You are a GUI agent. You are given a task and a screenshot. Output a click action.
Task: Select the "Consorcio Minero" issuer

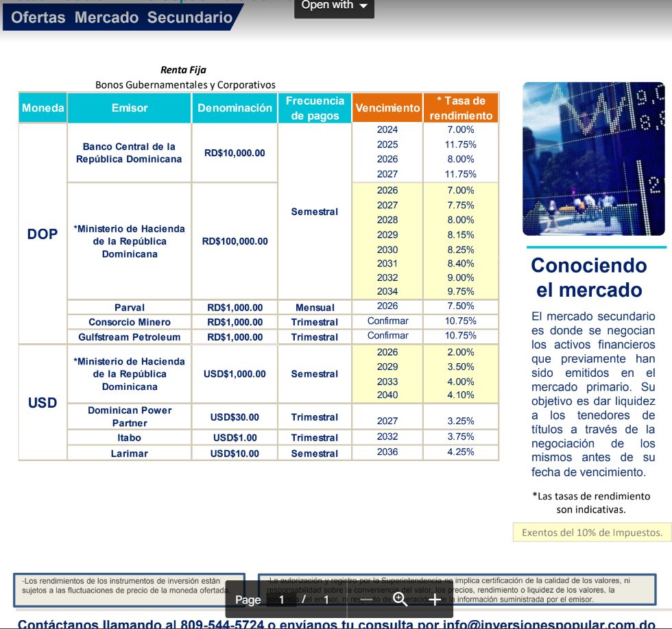tap(130, 322)
